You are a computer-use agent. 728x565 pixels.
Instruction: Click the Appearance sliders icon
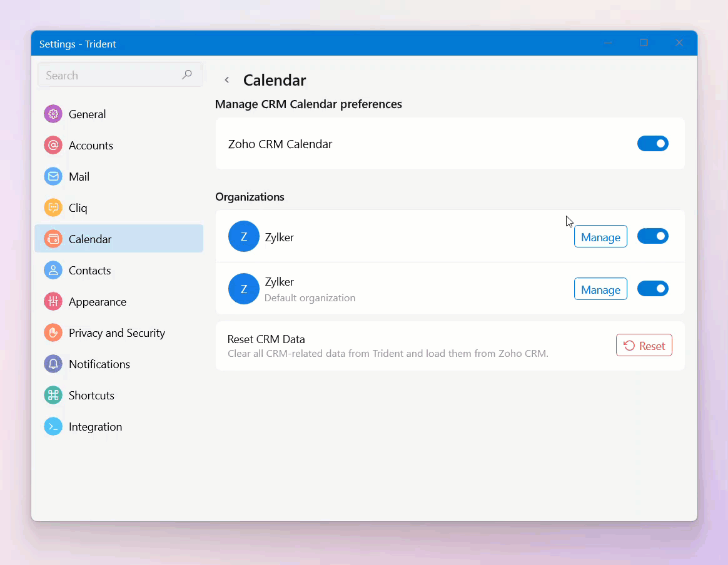[x=53, y=301]
